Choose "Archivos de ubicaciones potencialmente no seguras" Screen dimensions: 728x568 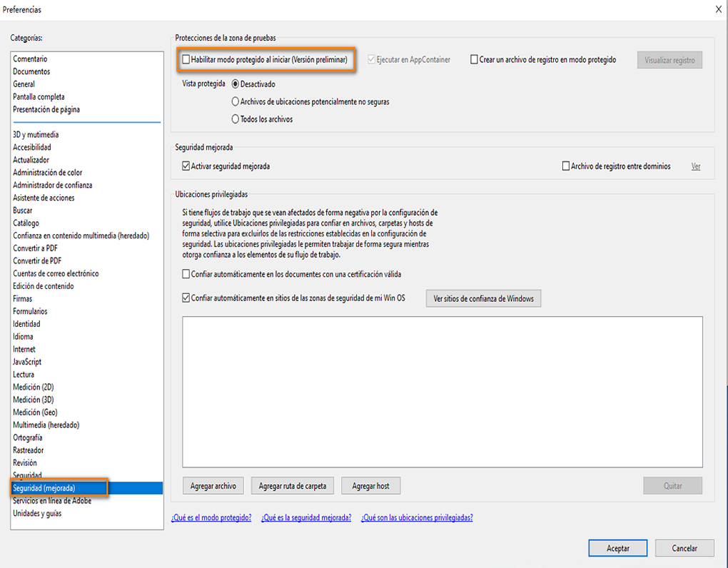click(236, 101)
